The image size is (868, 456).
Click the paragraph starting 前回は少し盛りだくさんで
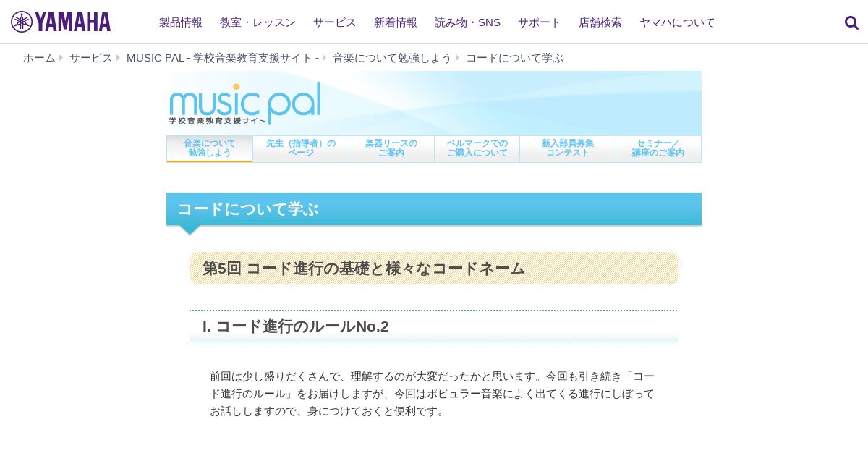(433, 394)
